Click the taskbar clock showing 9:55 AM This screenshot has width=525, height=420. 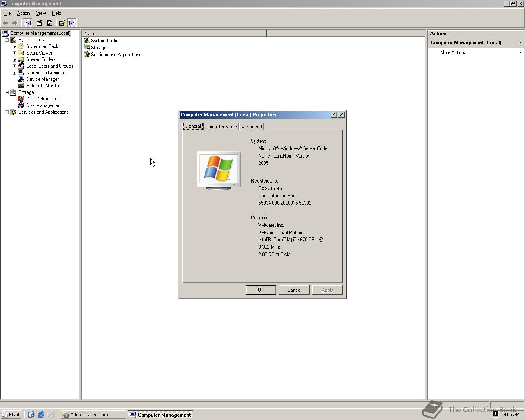point(511,414)
